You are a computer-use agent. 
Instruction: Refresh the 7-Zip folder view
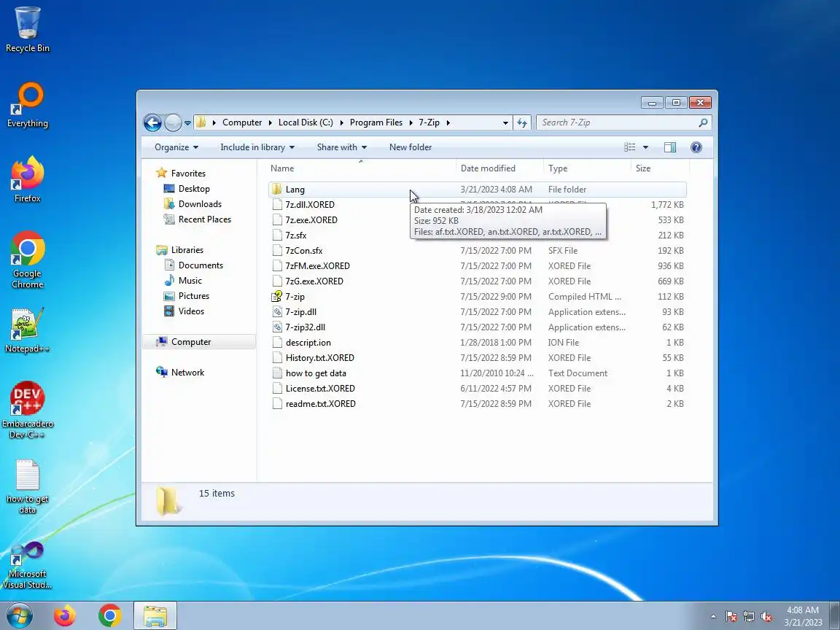tap(522, 122)
